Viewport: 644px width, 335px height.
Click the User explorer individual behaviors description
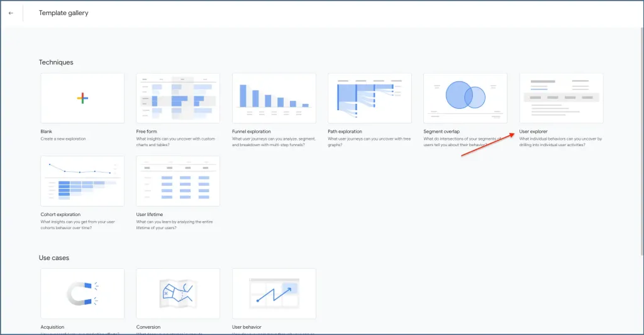pyautogui.click(x=560, y=142)
